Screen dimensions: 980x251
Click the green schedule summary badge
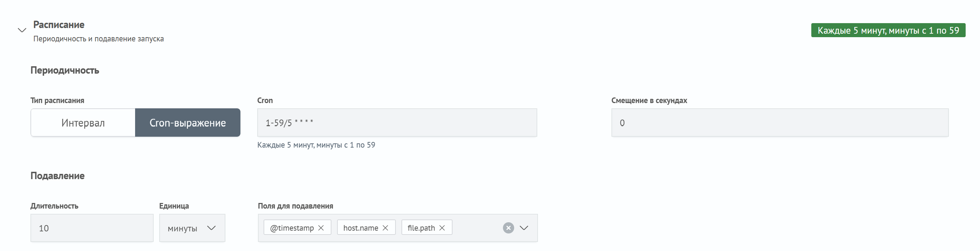coord(888,30)
